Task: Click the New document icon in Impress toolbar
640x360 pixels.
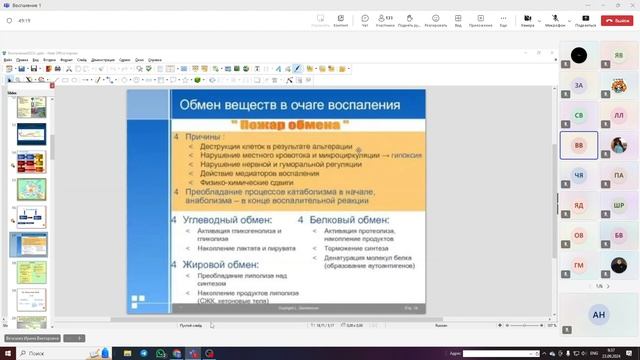Action: [9, 69]
